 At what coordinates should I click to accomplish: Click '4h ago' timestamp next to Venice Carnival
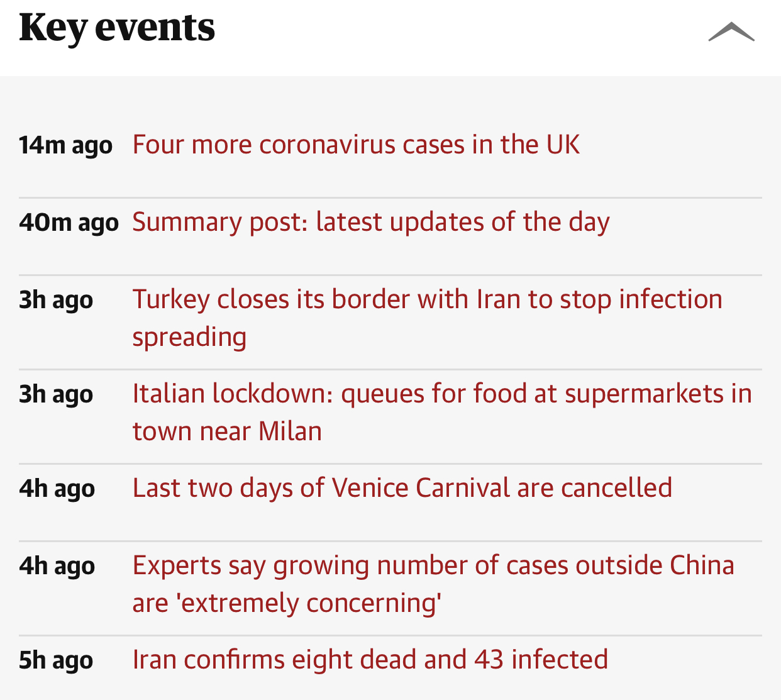click(x=57, y=489)
